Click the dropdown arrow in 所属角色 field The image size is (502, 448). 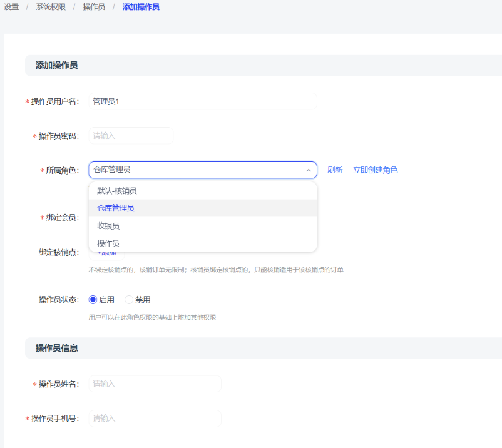(x=308, y=170)
